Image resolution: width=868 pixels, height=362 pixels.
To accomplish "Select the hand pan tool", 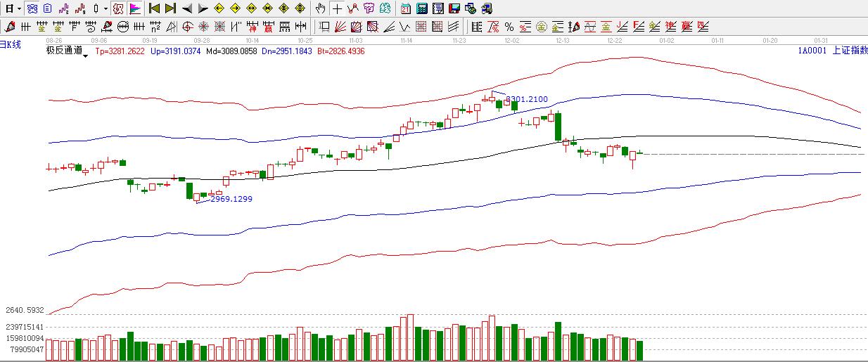I will (x=321, y=9).
